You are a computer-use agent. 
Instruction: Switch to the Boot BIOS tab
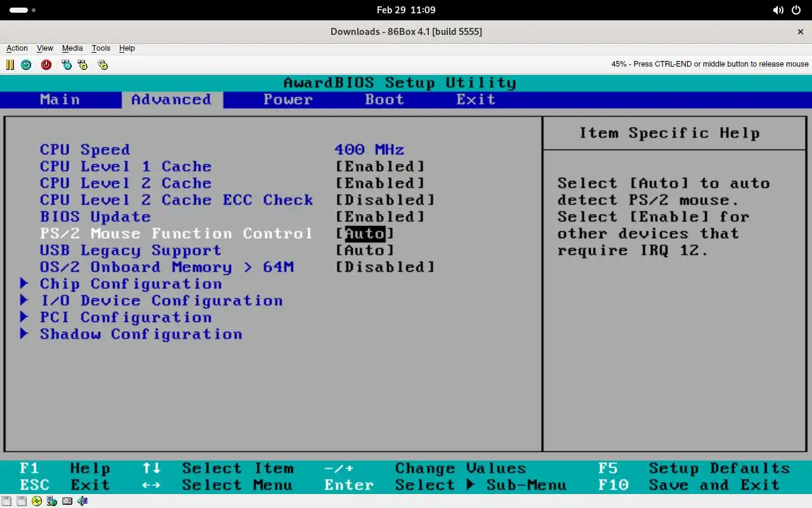(384, 100)
